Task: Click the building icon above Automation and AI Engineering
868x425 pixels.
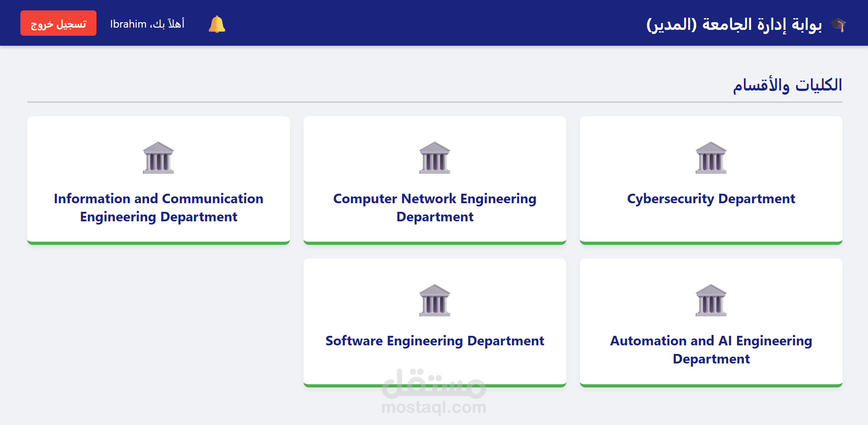Action: pyautogui.click(x=711, y=300)
